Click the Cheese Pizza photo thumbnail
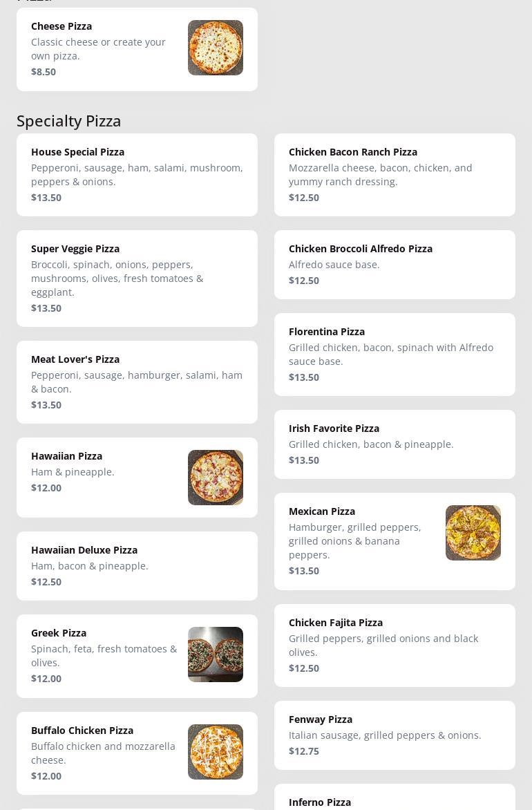This screenshot has width=532, height=810. 215,48
